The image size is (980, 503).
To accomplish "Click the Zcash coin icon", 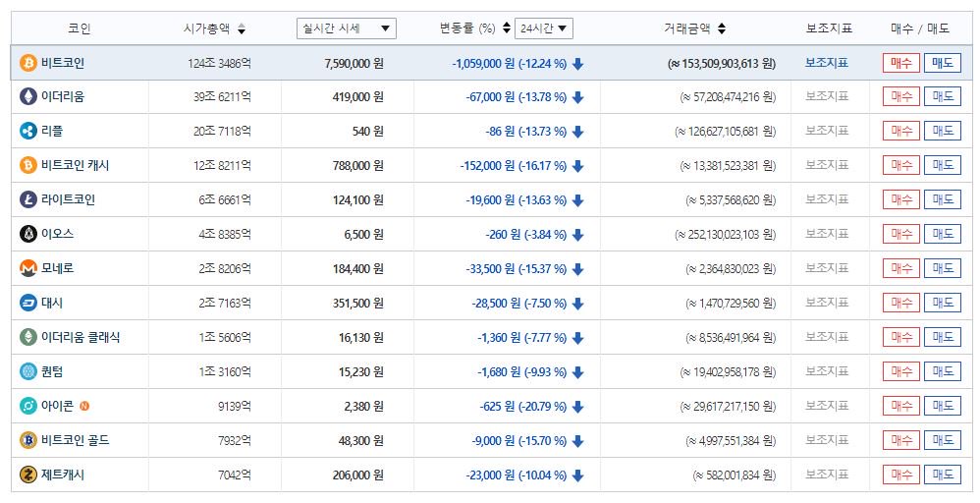I will click(x=28, y=475).
